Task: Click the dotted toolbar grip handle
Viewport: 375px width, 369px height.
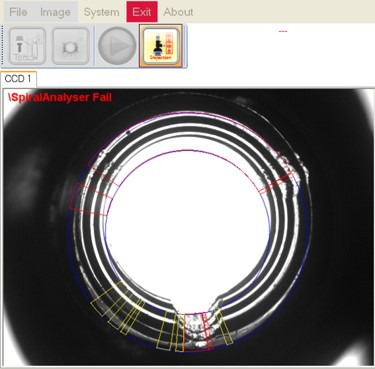Action: click(x=3, y=46)
